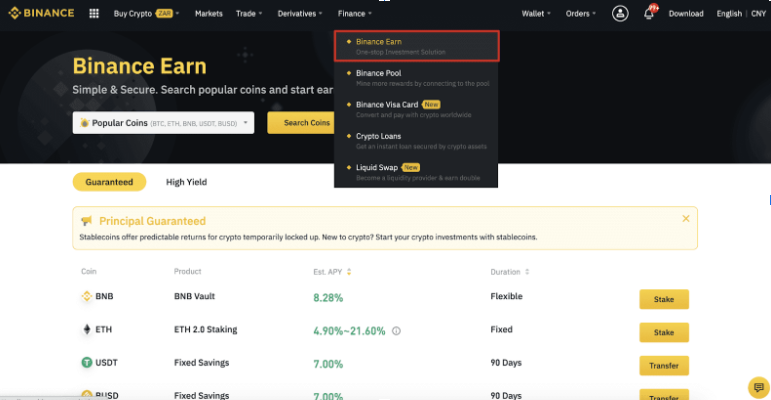The image size is (771, 400).
Task: Click the Product column header
Action: click(x=187, y=271)
